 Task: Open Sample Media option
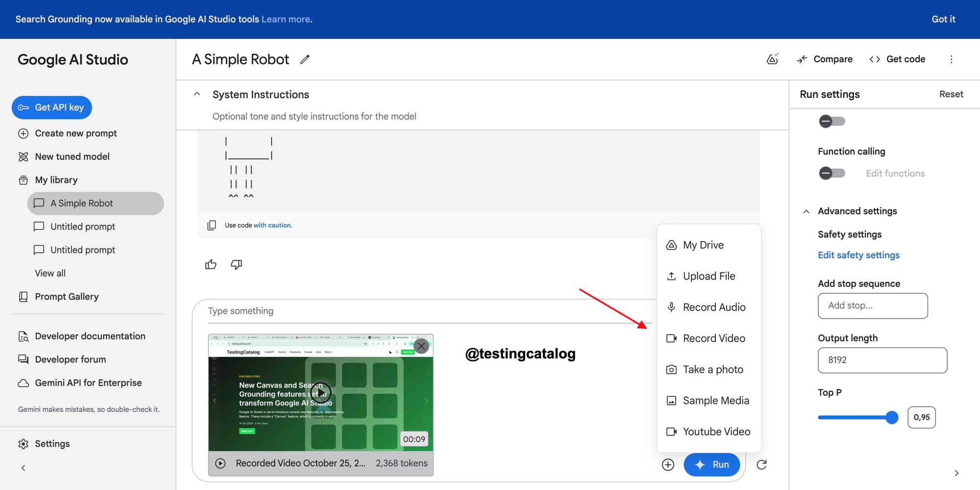709,400
